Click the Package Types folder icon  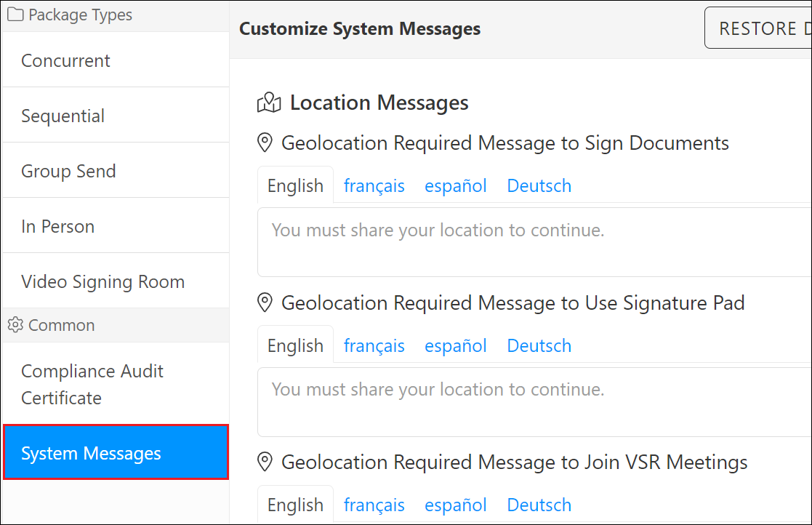(16, 15)
